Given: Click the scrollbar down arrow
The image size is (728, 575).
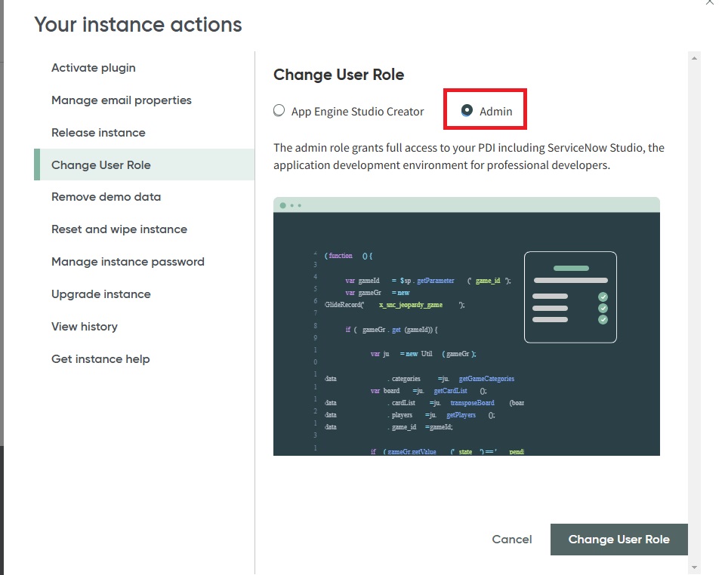Looking at the screenshot, I should (x=695, y=567).
